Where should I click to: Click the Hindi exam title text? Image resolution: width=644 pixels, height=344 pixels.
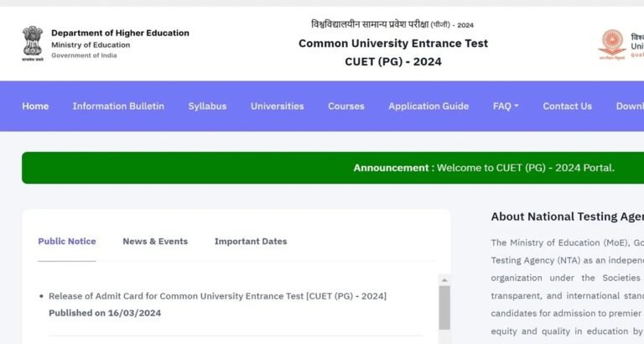pos(392,24)
